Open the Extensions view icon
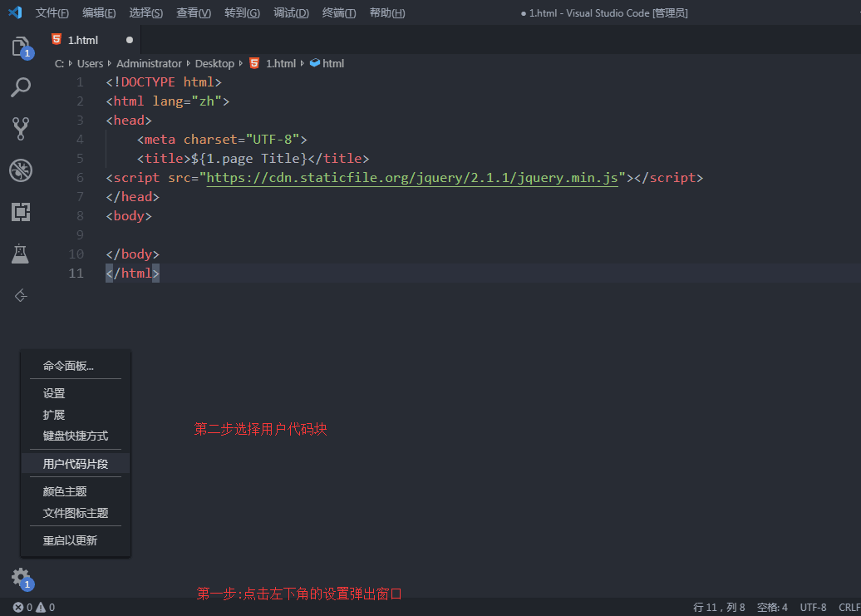This screenshot has height=616, width=861. (21, 212)
